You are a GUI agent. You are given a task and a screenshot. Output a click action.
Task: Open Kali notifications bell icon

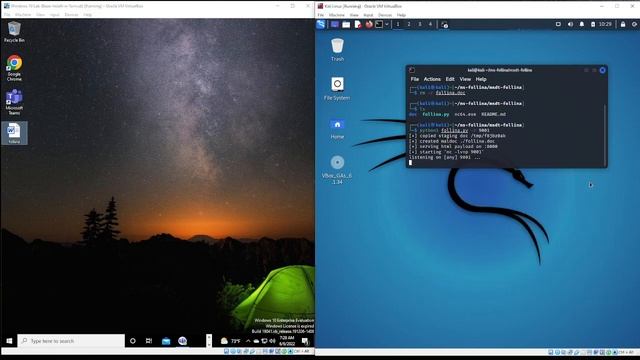click(x=582, y=24)
